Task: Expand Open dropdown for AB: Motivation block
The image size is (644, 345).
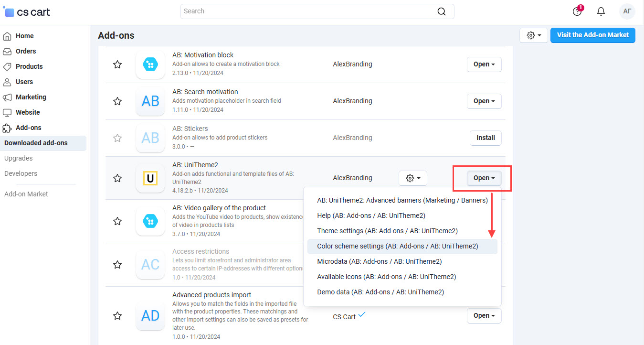Action: click(x=484, y=64)
